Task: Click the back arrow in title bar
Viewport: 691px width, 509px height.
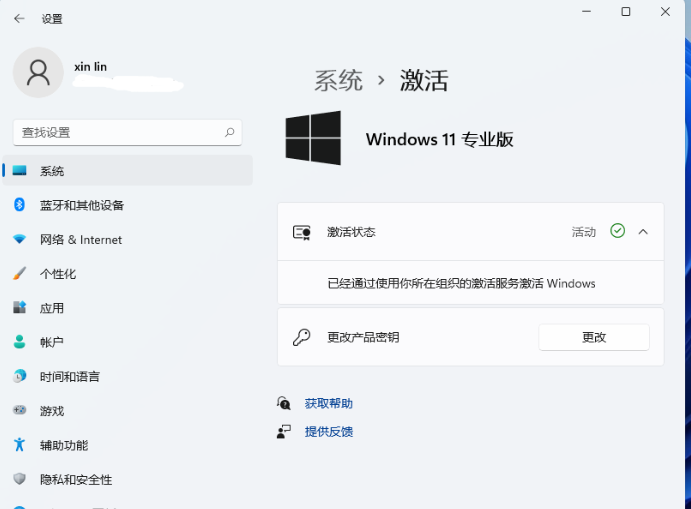Action: [x=19, y=18]
